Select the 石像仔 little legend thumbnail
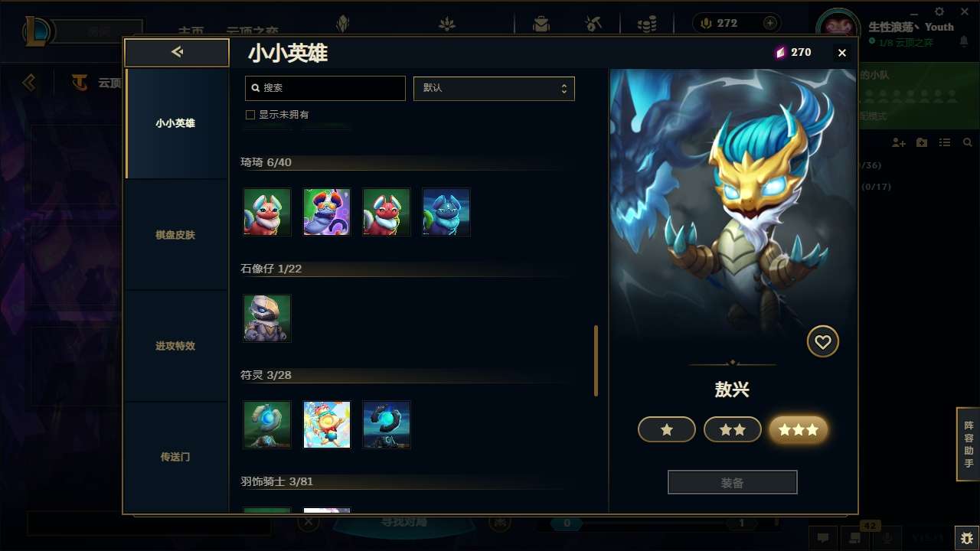Image resolution: width=980 pixels, height=551 pixels. click(267, 318)
